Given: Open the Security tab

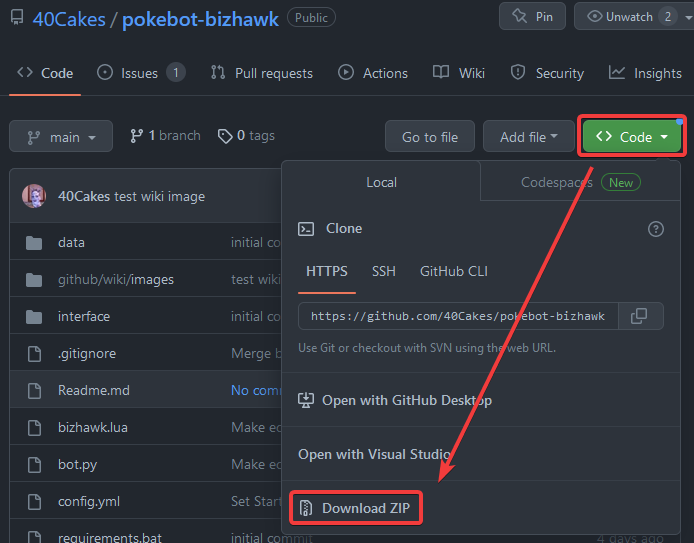Looking at the screenshot, I should tap(547, 73).
